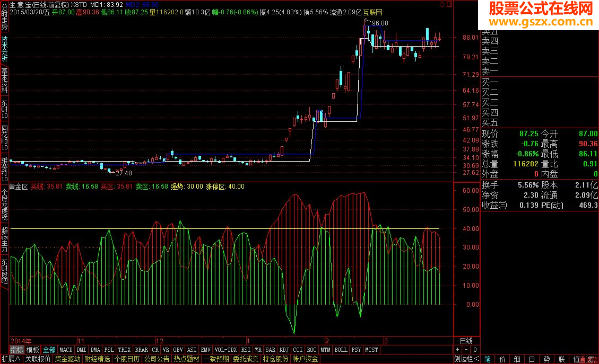Viewport: 599px width, 364px height.
Task: Click the split-window square icon above the chart
Action: (x=449, y=4)
